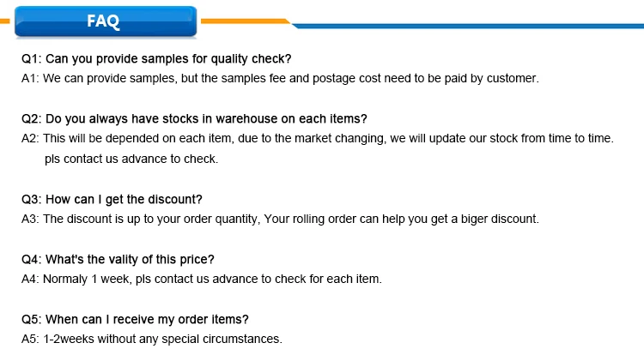Click the blue FAQ header tab
Viewport: 644px width, 361px height.
point(106,21)
